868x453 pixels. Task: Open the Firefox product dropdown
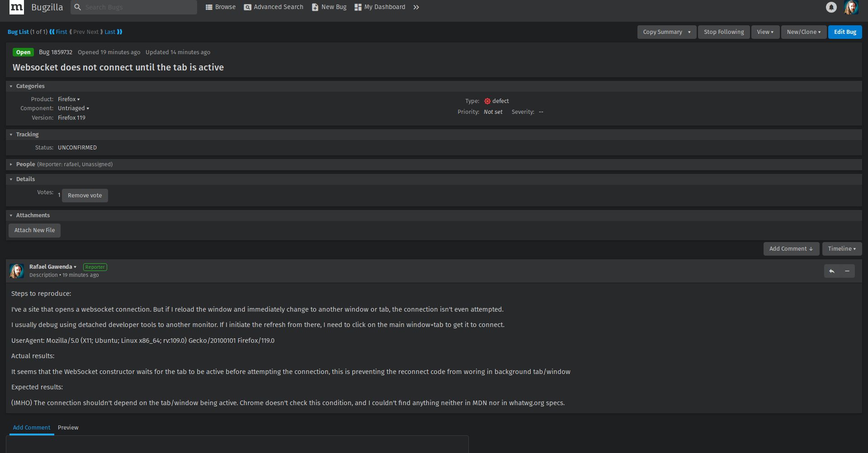(69, 99)
